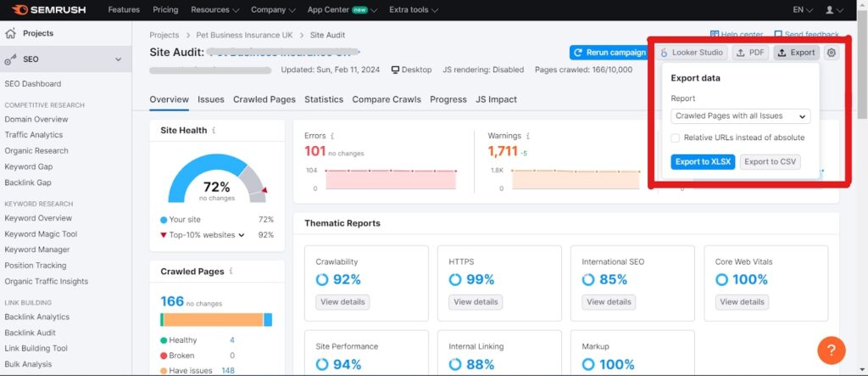Open SEO Dashboard in sidebar
The height and width of the screenshot is (376, 868).
point(33,84)
